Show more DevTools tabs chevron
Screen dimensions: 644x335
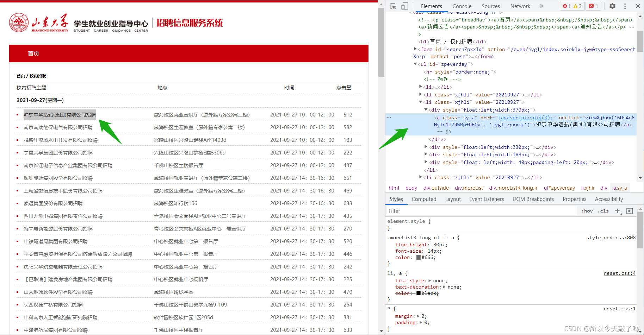541,6
